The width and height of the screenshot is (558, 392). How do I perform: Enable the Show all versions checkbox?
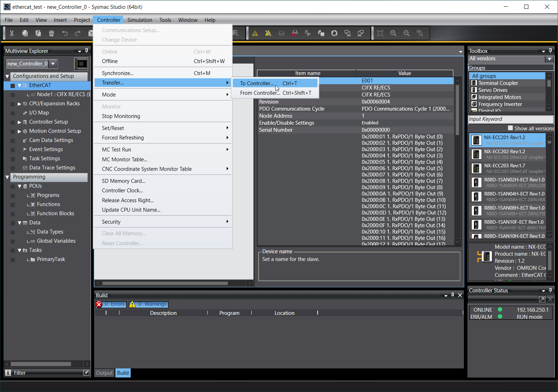point(510,128)
